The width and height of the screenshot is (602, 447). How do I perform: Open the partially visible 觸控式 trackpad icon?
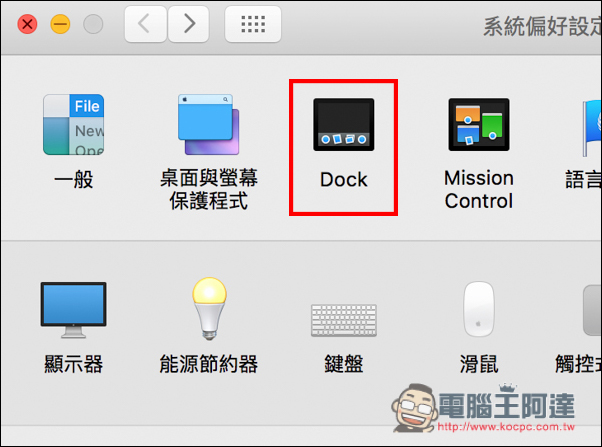coord(592,310)
